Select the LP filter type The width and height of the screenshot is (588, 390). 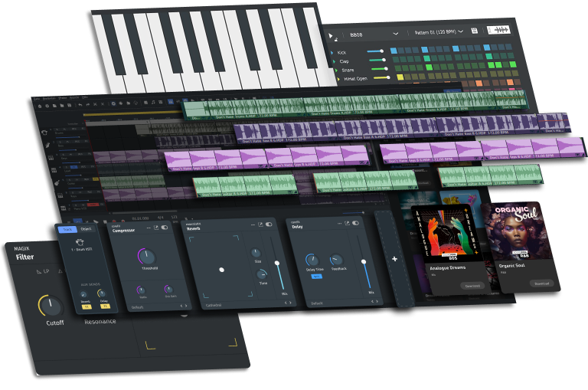(x=43, y=271)
